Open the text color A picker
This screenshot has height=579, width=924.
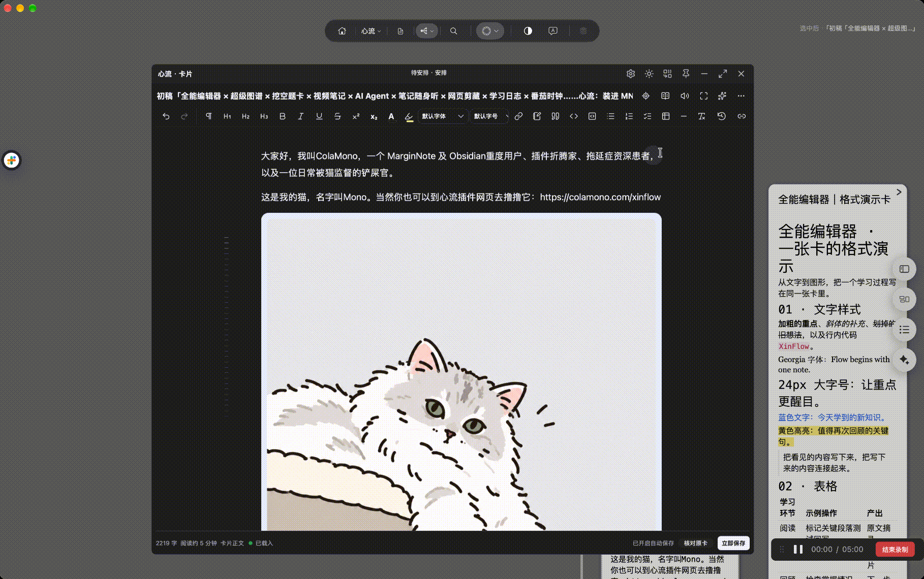[391, 116]
